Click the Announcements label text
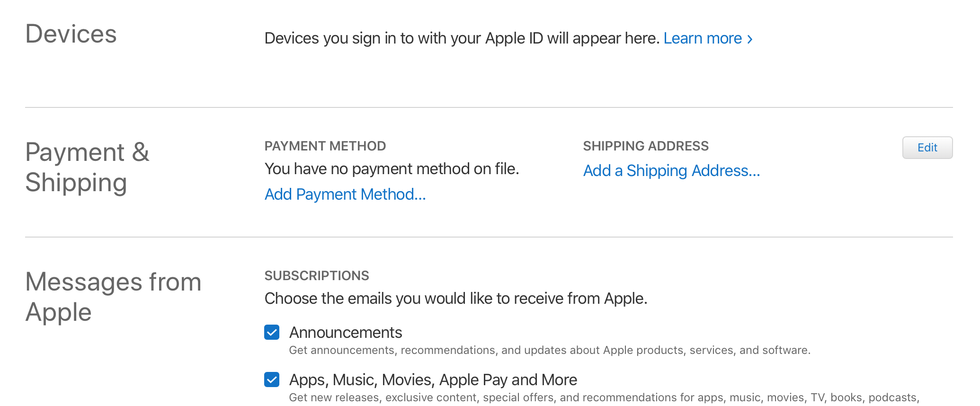Image resolution: width=980 pixels, height=406 pixels. (x=346, y=333)
